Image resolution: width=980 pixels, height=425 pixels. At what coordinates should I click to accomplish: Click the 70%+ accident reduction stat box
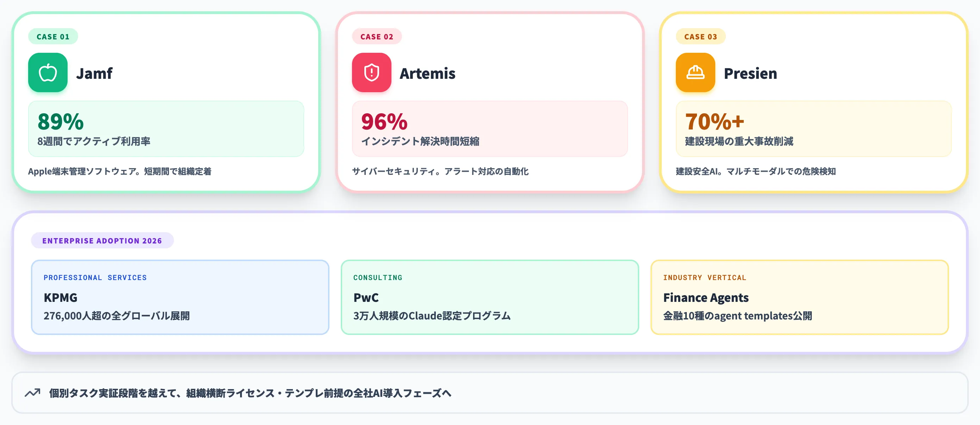[813, 129]
